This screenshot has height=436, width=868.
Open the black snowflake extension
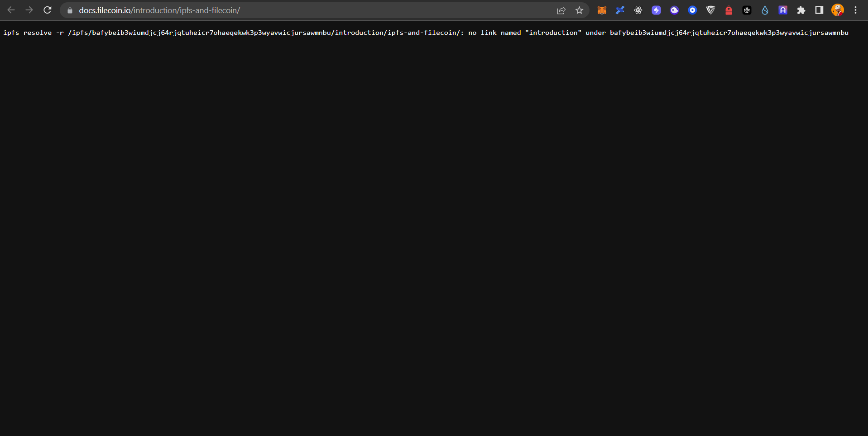(x=747, y=10)
